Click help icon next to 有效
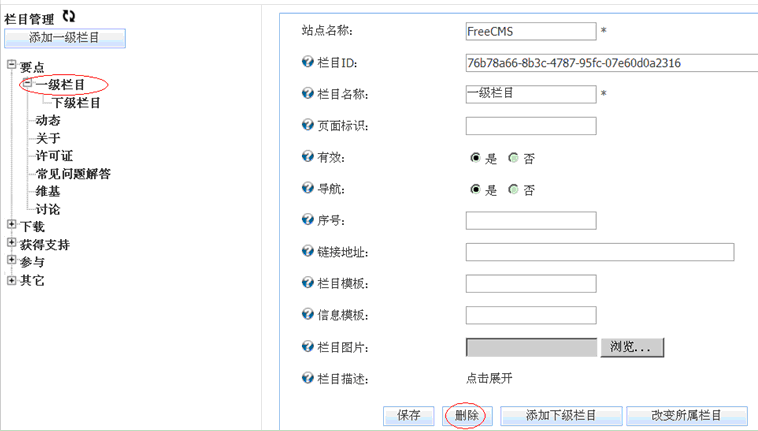 307,156
